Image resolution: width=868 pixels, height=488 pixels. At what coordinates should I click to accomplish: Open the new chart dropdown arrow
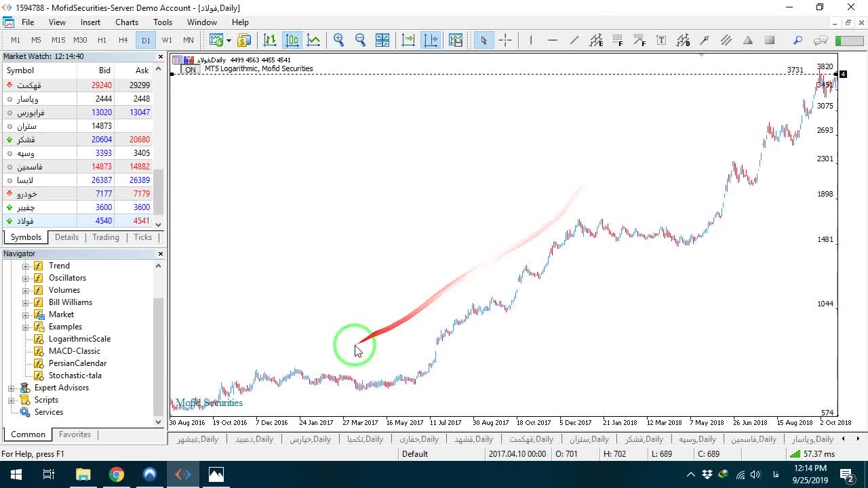pyautogui.click(x=229, y=40)
